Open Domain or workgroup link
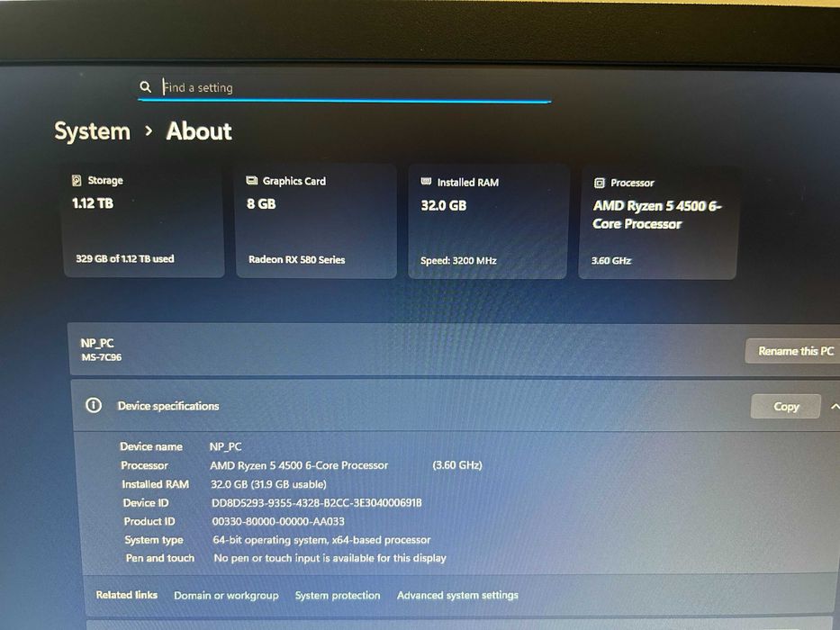Image resolution: width=840 pixels, height=630 pixels. coord(226,595)
